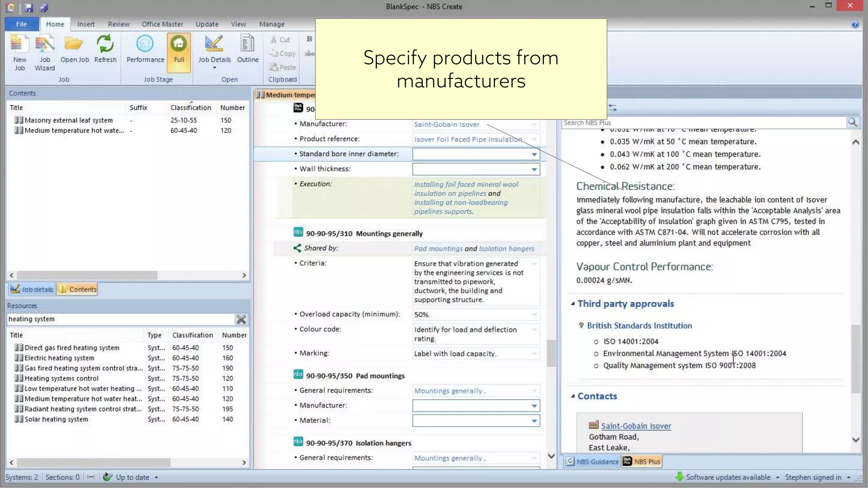Click the Up to date status icon
The width and height of the screenshot is (868, 488).
pos(108,477)
